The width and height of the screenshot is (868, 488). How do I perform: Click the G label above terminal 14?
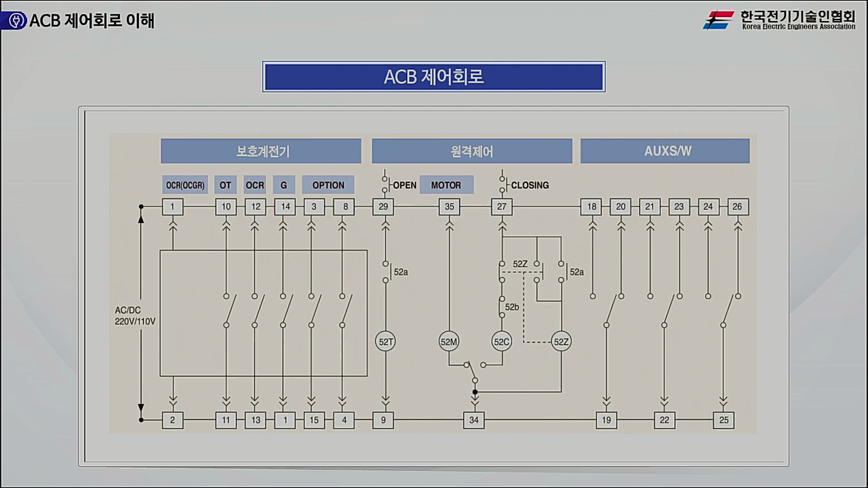pyautogui.click(x=284, y=185)
